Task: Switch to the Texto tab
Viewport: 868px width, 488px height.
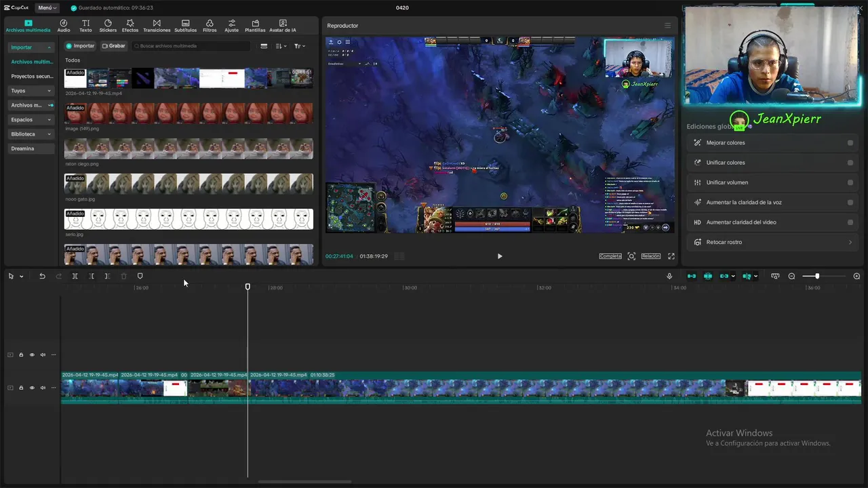Action: [x=85, y=26]
